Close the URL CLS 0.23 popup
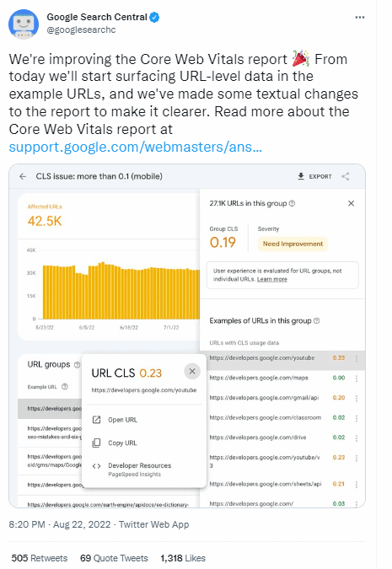 click(192, 371)
